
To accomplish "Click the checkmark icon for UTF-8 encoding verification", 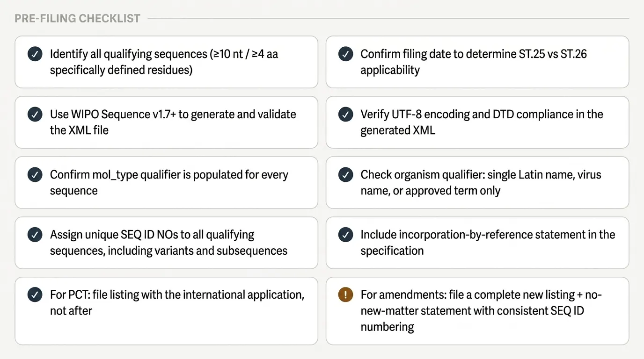I will pyautogui.click(x=345, y=114).
